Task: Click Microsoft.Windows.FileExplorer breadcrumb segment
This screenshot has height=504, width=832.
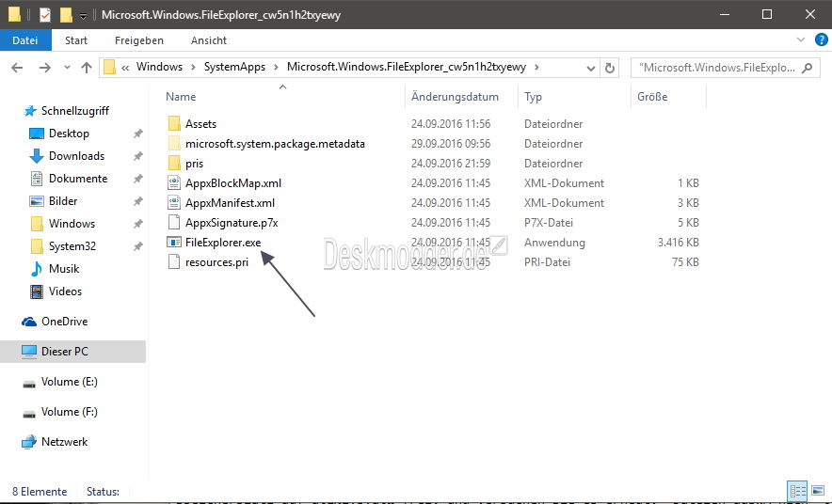Action: [x=407, y=67]
